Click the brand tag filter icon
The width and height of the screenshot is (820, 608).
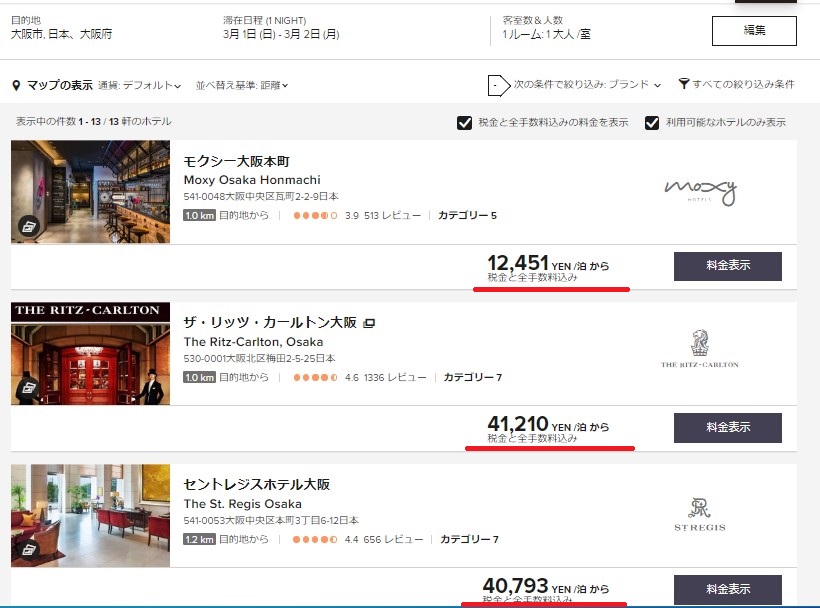[498, 85]
